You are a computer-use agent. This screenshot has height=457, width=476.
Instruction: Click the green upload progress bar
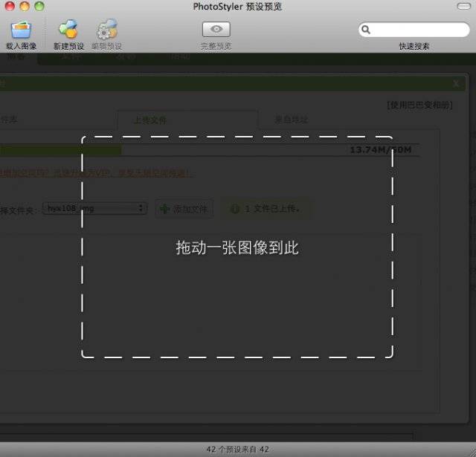coord(59,150)
